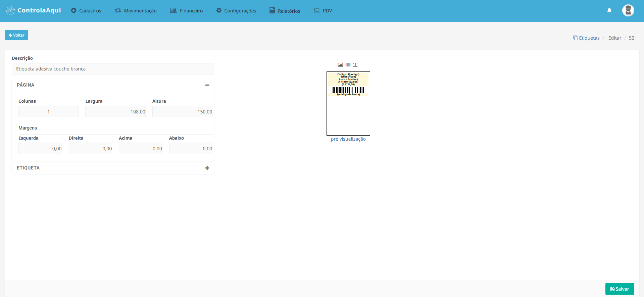Image resolution: width=644 pixels, height=297 pixels.
Task: Open the Movimentação menu
Action: [136, 11]
